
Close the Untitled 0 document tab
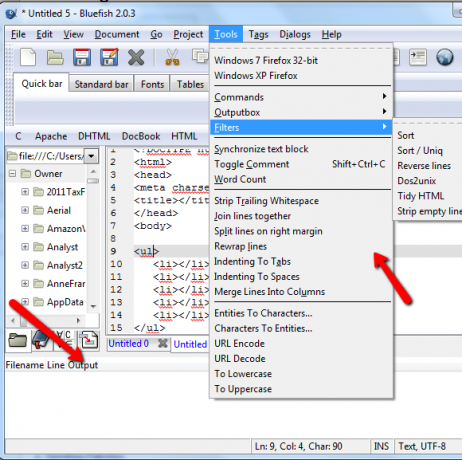(163, 343)
